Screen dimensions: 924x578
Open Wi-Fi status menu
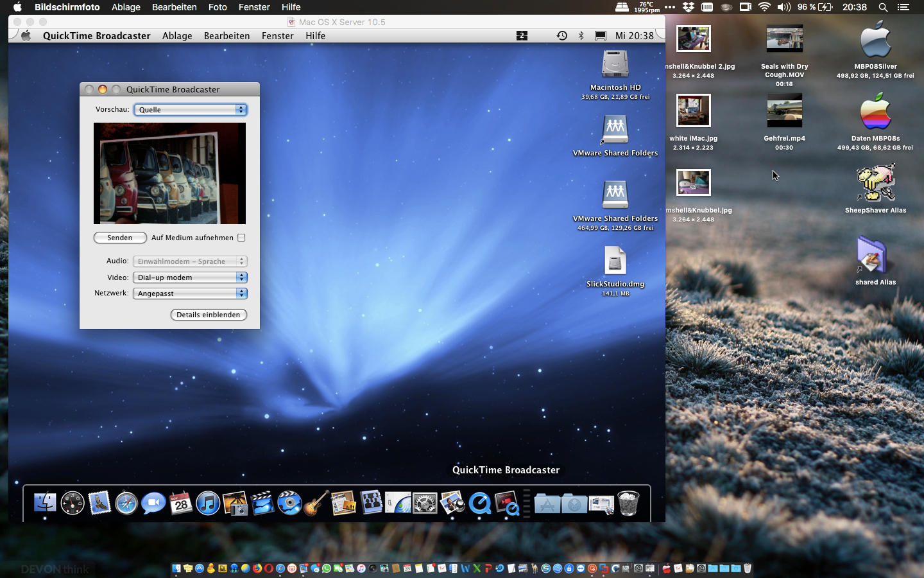764,7
